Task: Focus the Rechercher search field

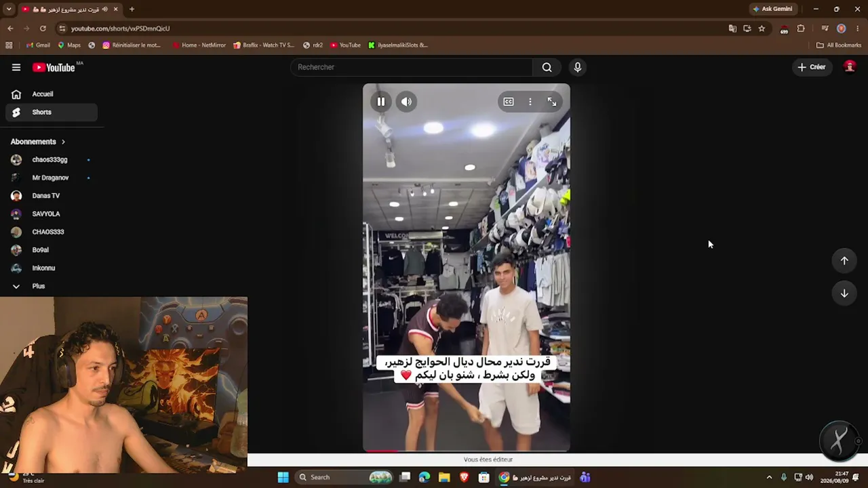Action: 412,67
